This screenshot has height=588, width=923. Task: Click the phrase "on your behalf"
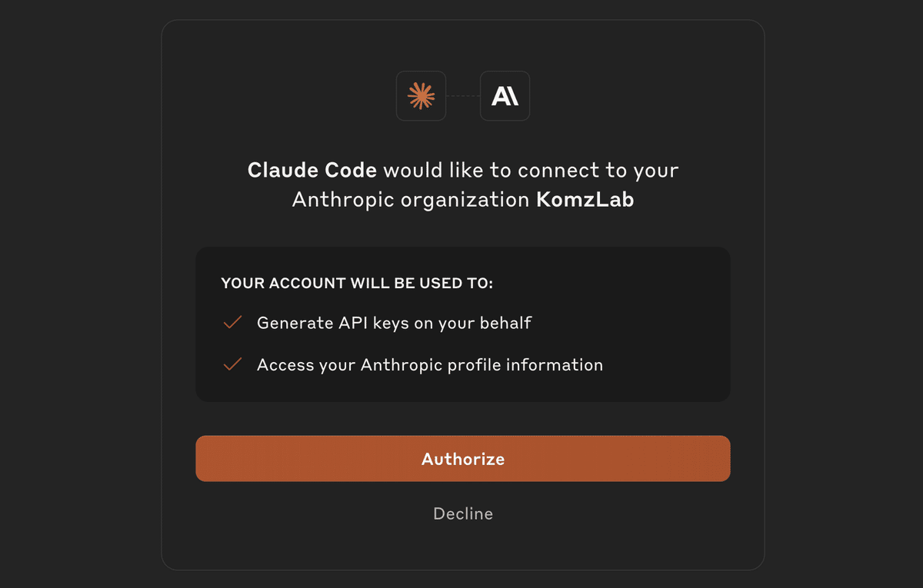[x=473, y=323]
